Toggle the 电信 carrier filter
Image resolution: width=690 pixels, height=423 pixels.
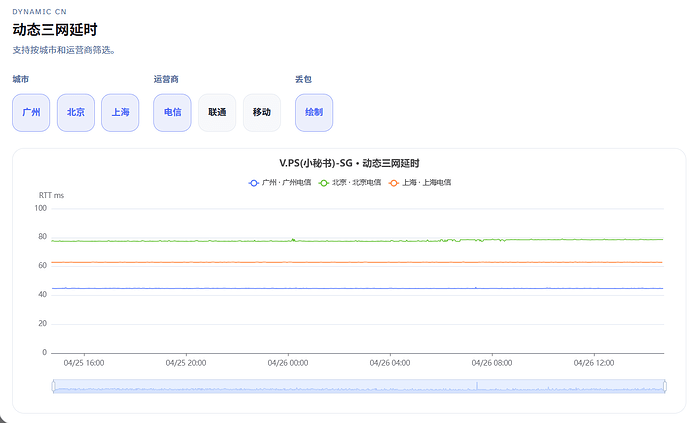coord(172,113)
